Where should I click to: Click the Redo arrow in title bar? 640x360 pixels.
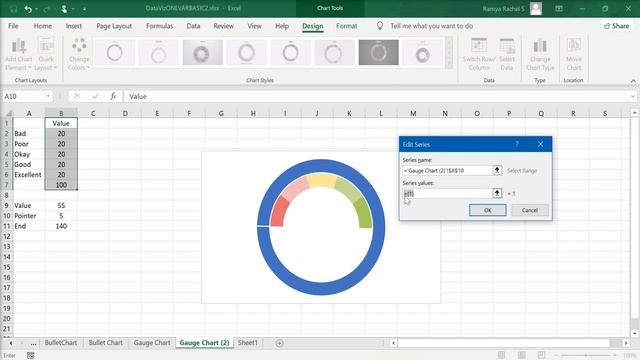coord(46,9)
